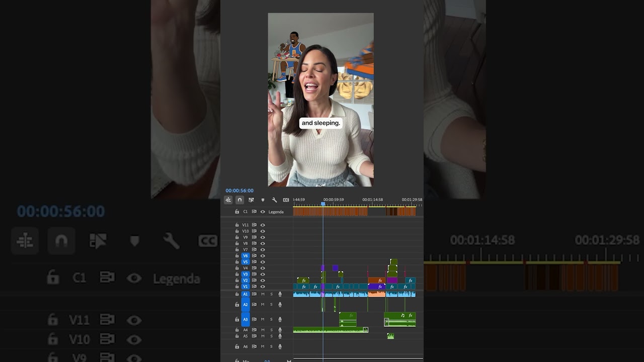
Task: Toggle the Linked Selection button
Action: 251,200
